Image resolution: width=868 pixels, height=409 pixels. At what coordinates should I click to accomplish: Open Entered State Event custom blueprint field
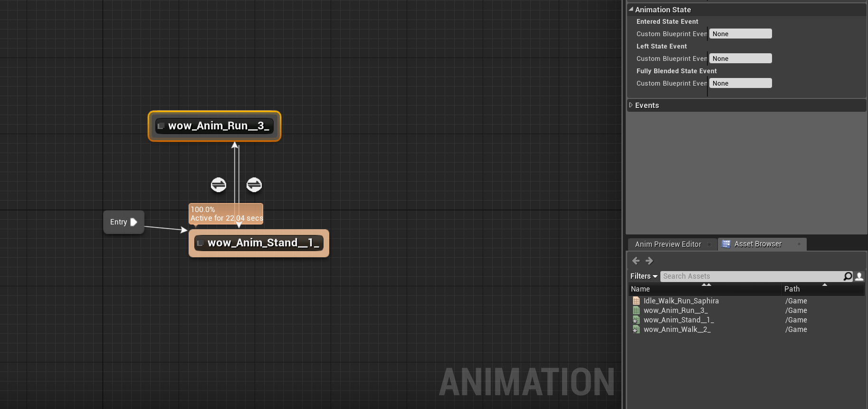coord(740,34)
